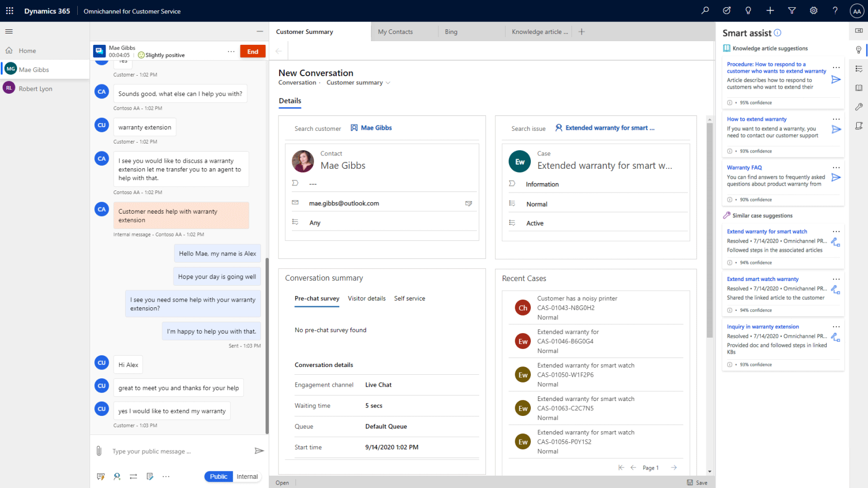Open the Knowledge article tab

pos(540,32)
